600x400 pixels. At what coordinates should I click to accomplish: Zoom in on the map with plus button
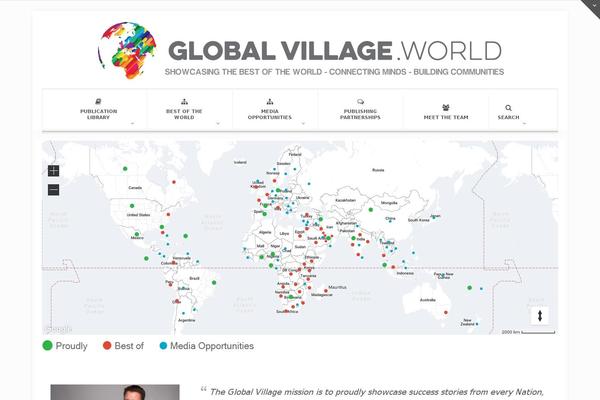coord(54,171)
